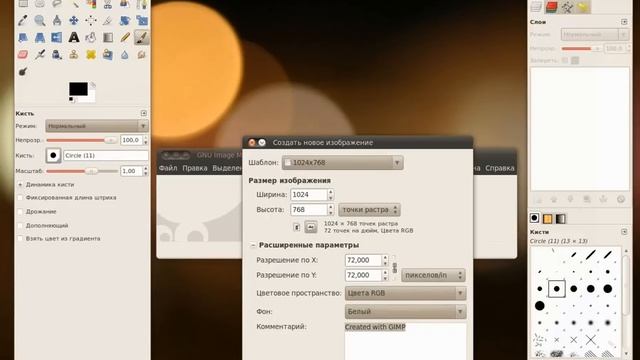Viewport: 640px width, 360px height.
Task: Select the Scale tool
Action: (142, 20)
